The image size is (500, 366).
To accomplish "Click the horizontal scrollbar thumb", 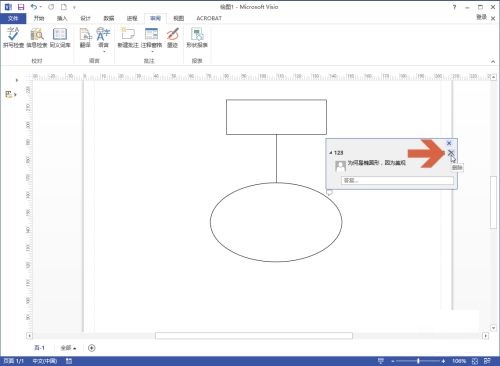I will [254, 336].
